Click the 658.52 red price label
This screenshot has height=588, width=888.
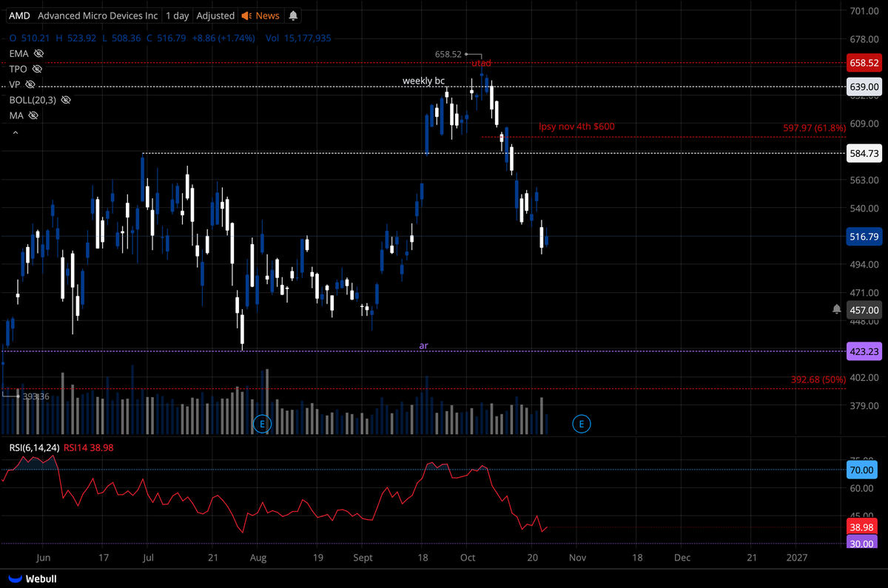point(864,64)
